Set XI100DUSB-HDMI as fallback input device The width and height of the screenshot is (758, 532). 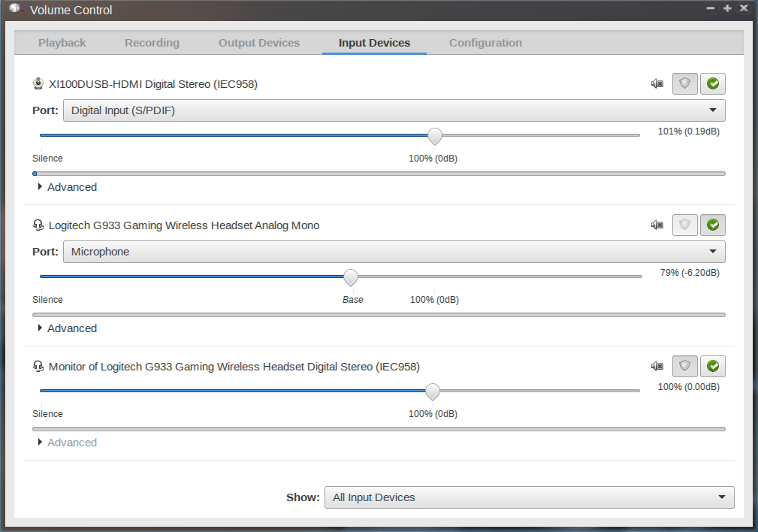[x=713, y=84]
